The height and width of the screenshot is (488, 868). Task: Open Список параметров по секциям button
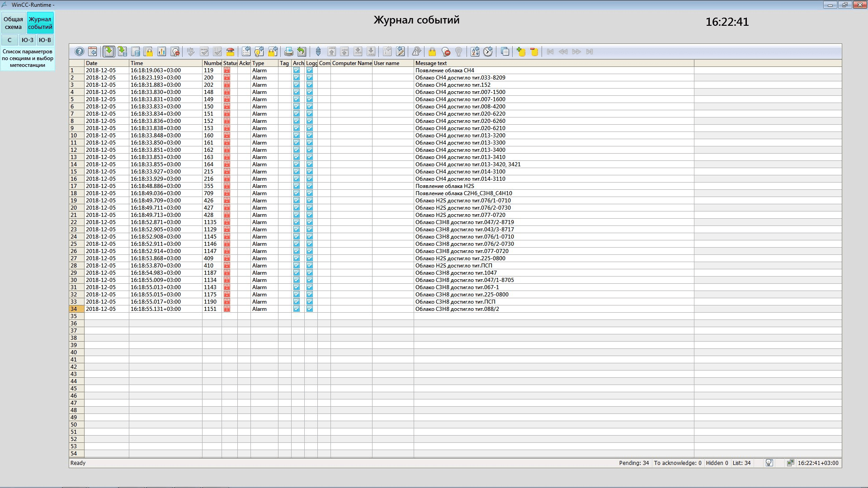click(28, 58)
